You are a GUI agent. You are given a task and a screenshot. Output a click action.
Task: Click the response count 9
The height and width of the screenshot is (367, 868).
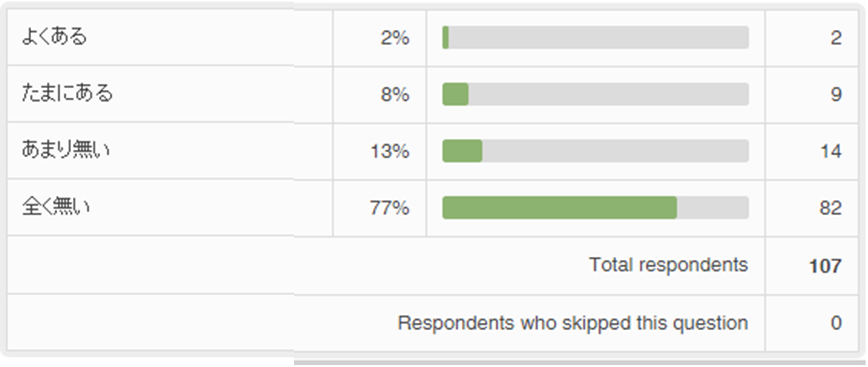click(836, 94)
